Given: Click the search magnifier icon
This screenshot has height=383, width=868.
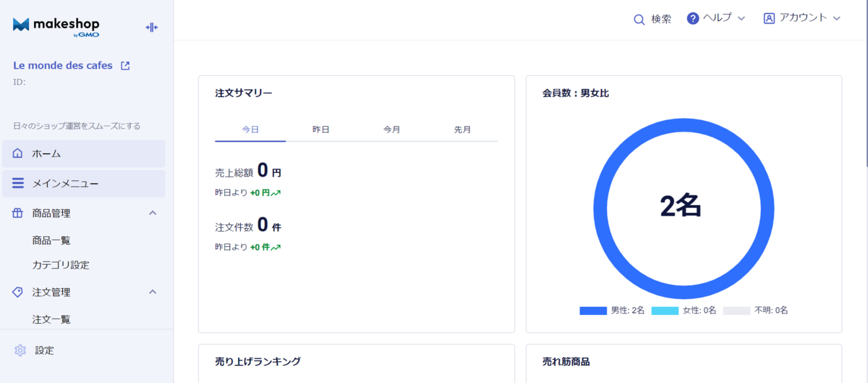Looking at the screenshot, I should tap(639, 20).
